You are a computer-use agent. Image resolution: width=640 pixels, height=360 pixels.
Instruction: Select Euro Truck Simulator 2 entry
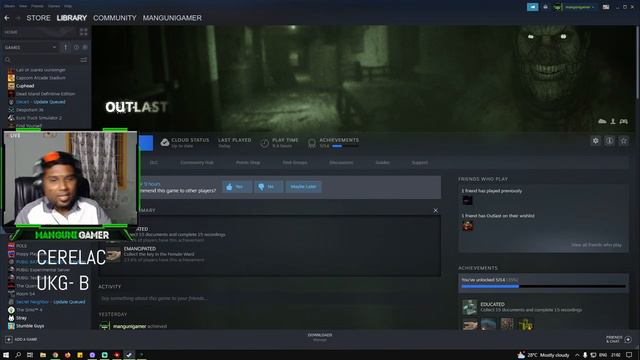[x=39, y=118]
